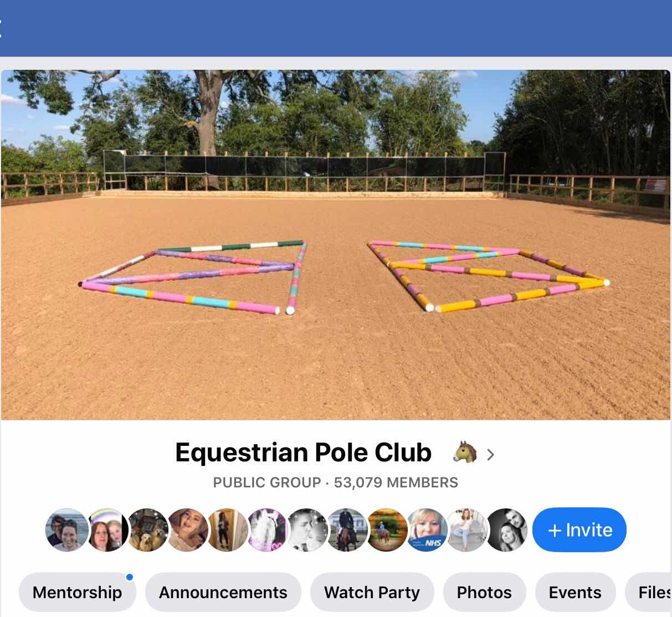
Task: Switch to the Announcements tab
Action: pos(223,592)
